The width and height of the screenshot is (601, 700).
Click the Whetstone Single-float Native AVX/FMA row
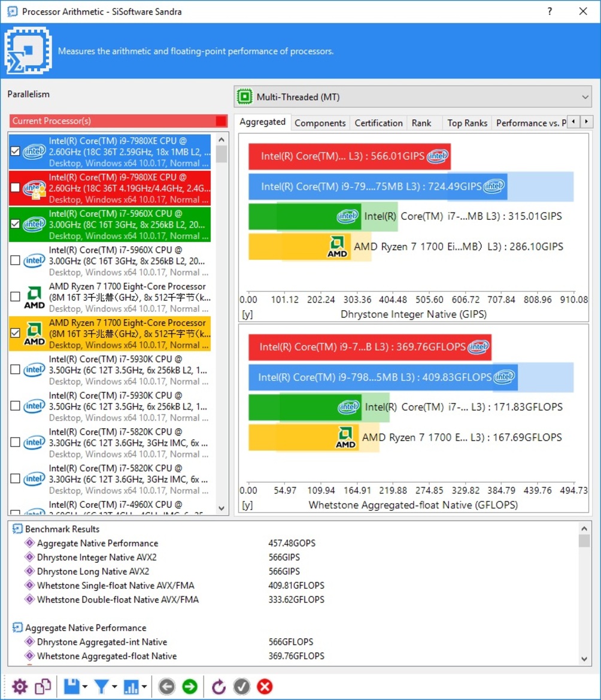pyautogui.click(x=181, y=585)
